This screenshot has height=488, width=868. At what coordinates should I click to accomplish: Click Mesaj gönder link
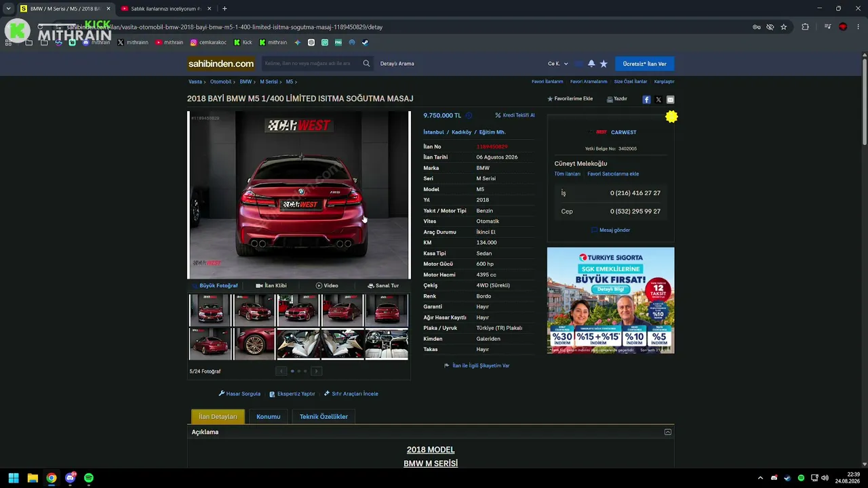(611, 230)
